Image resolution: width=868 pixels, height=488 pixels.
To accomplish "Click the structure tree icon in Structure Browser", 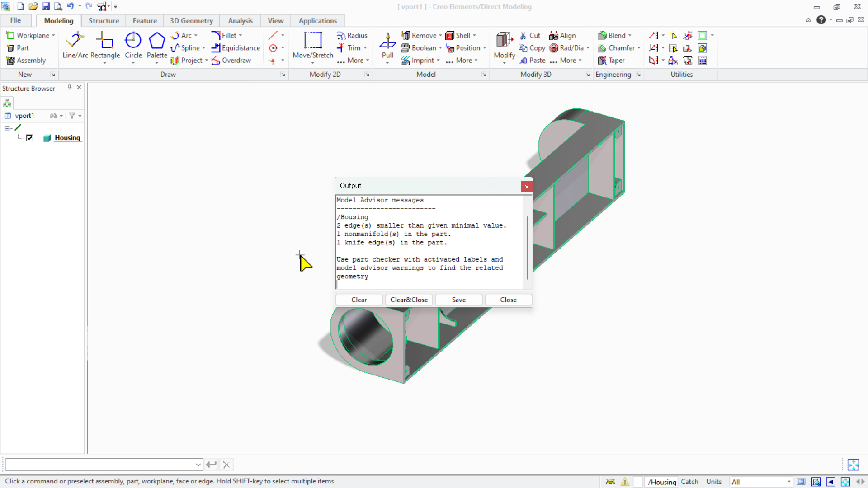I will [x=7, y=103].
